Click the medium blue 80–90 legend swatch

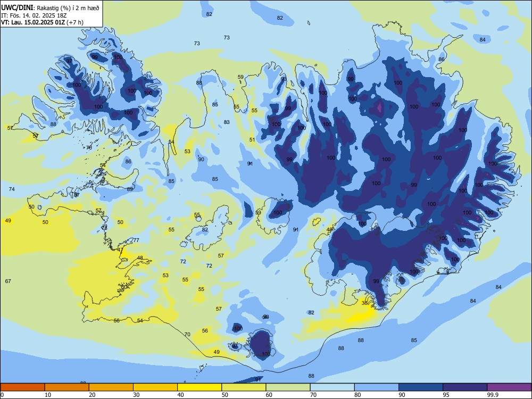click(x=377, y=387)
